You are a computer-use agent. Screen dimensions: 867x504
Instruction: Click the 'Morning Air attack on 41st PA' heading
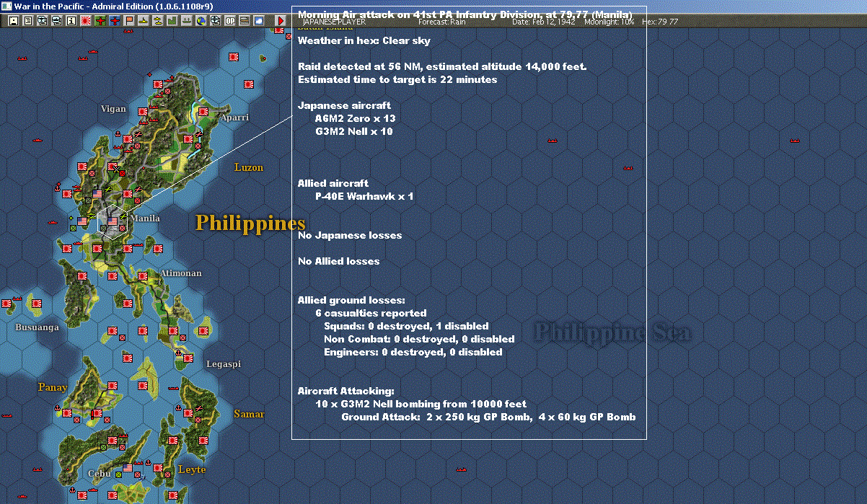465,14
